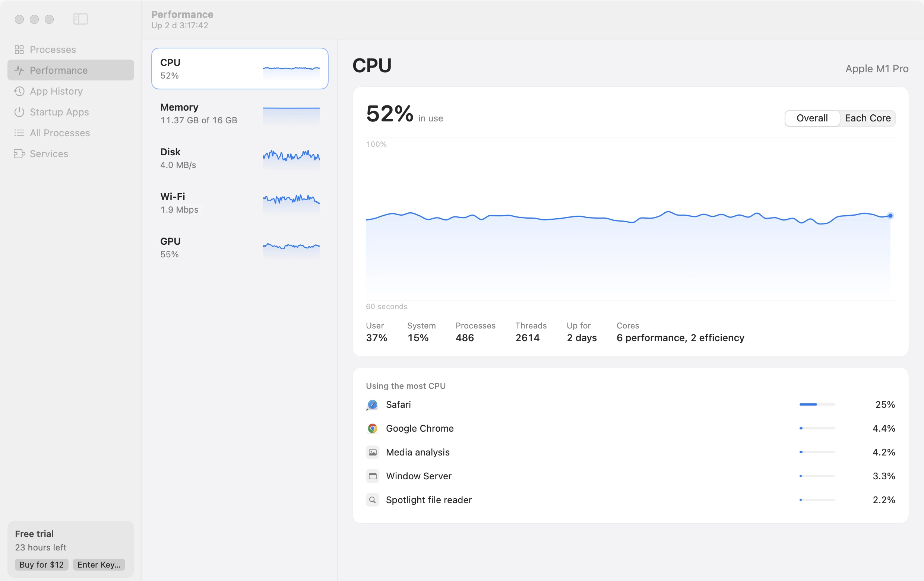Click the Performance pulse icon
Viewport: 924px width, 581px height.
coord(19,70)
